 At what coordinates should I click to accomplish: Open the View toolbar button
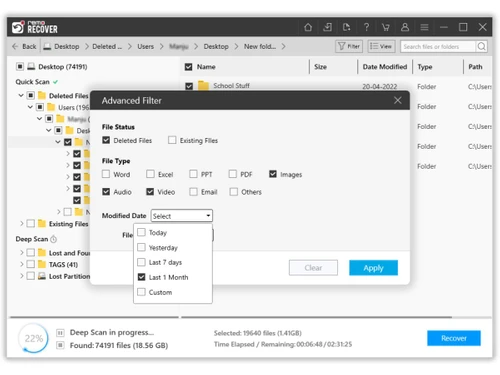pos(381,46)
